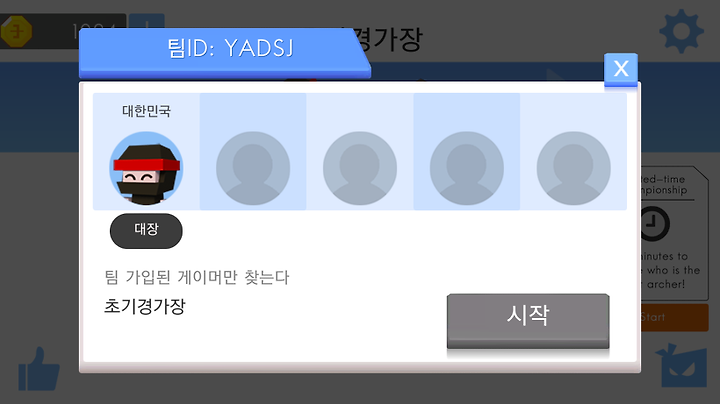Select the second empty teammate slot
The image size is (720, 404).
(x=360, y=168)
